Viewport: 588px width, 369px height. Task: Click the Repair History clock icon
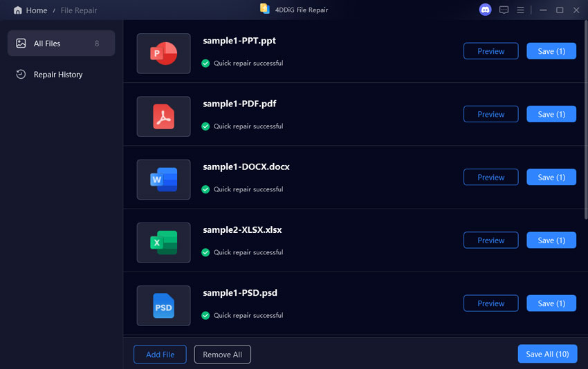click(x=21, y=74)
